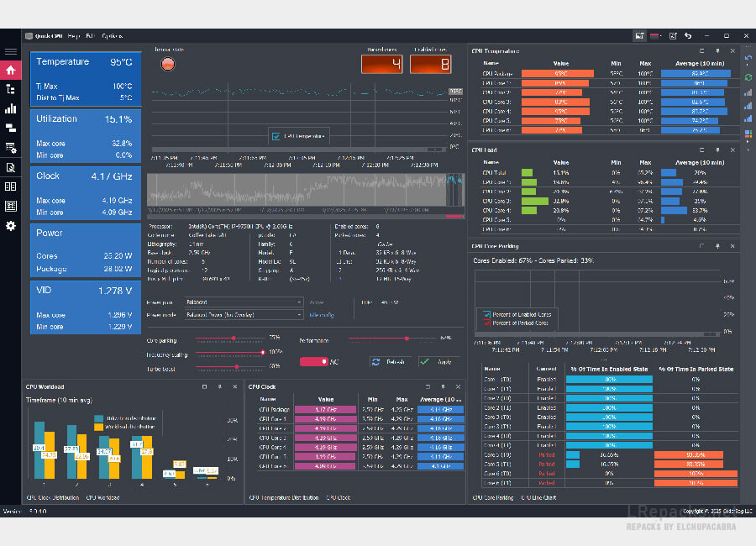The height and width of the screenshot is (546, 756).
Task: Uncheck the CPU Temperature chart checkbox
Action: point(276,135)
